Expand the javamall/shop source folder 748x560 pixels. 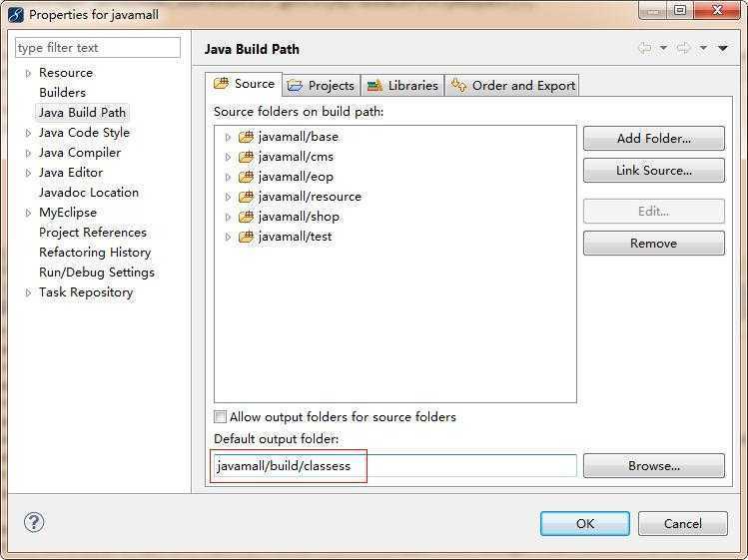[228, 217]
